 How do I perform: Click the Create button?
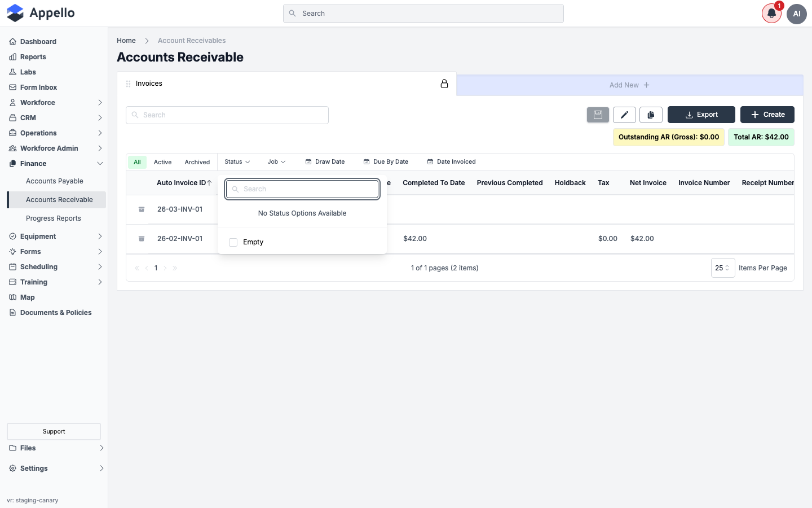tap(767, 115)
